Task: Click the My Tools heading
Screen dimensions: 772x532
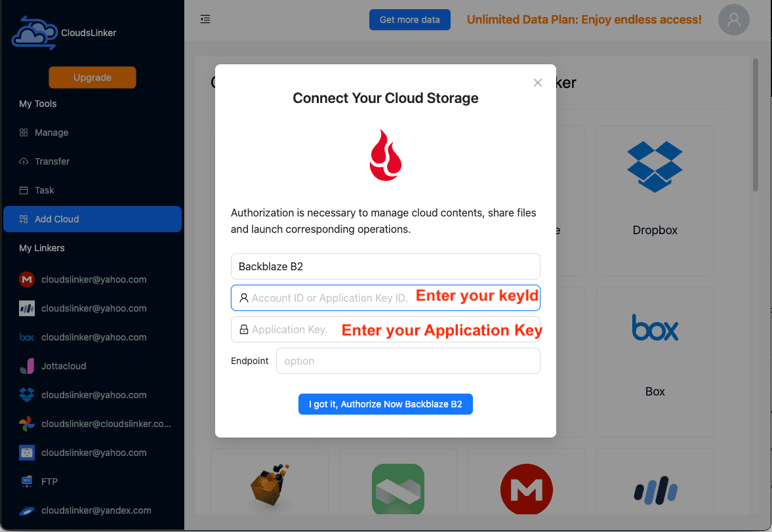Action: (x=38, y=104)
